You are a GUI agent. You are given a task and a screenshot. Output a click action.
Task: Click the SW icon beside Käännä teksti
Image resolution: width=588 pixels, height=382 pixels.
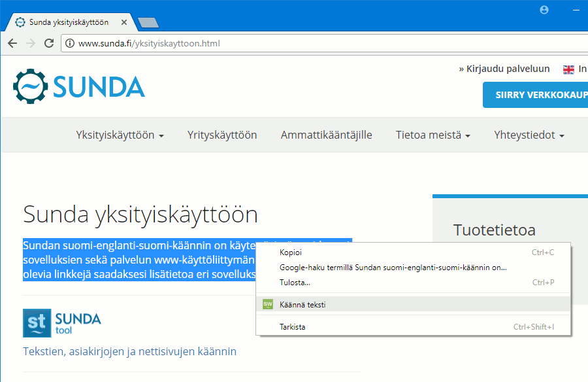point(268,304)
